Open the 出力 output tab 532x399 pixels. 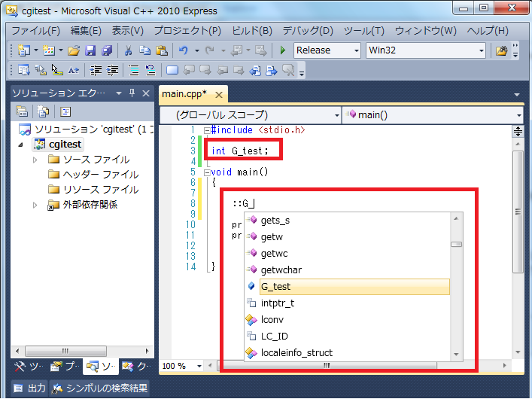pyautogui.click(x=30, y=388)
